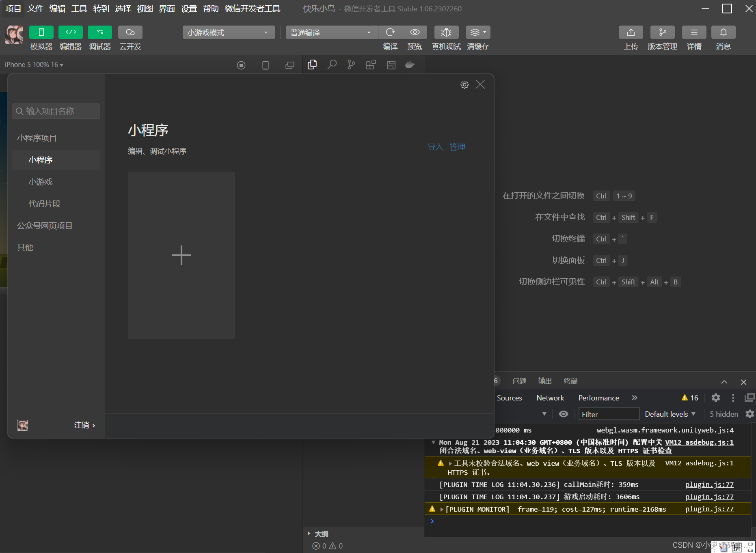The width and height of the screenshot is (756, 553).
Task: Open the 小游戏模式 mode dropdown
Action: [229, 32]
